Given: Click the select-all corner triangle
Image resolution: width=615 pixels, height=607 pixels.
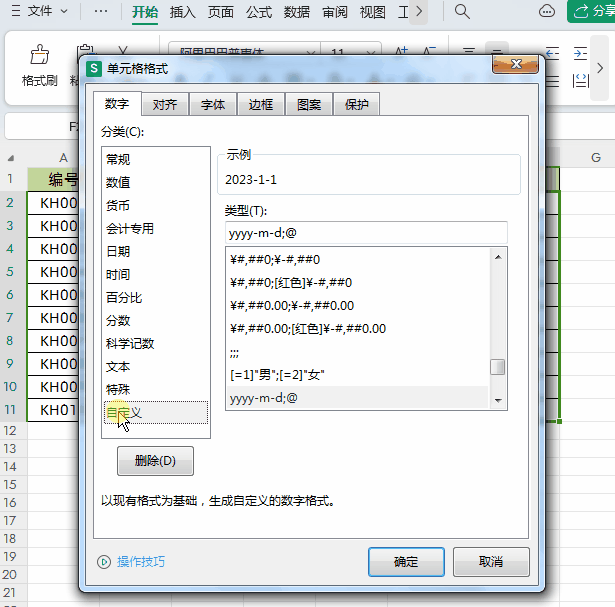Looking at the screenshot, I should 11,158.
